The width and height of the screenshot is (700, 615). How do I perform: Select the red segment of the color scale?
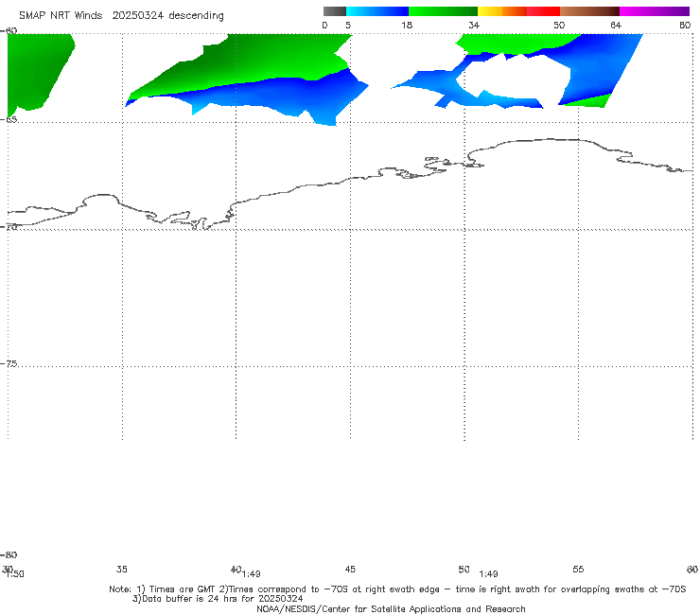[543, 11]
